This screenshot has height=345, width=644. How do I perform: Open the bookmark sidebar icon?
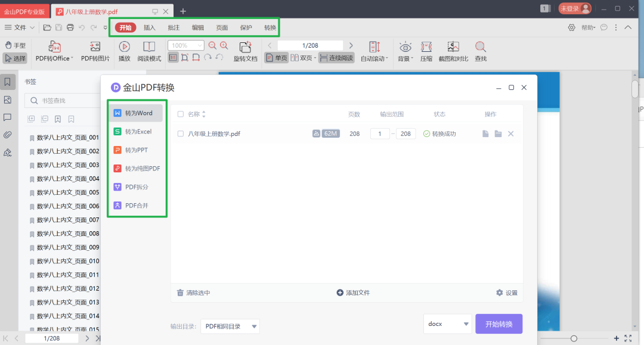click(x=7, y=82)
